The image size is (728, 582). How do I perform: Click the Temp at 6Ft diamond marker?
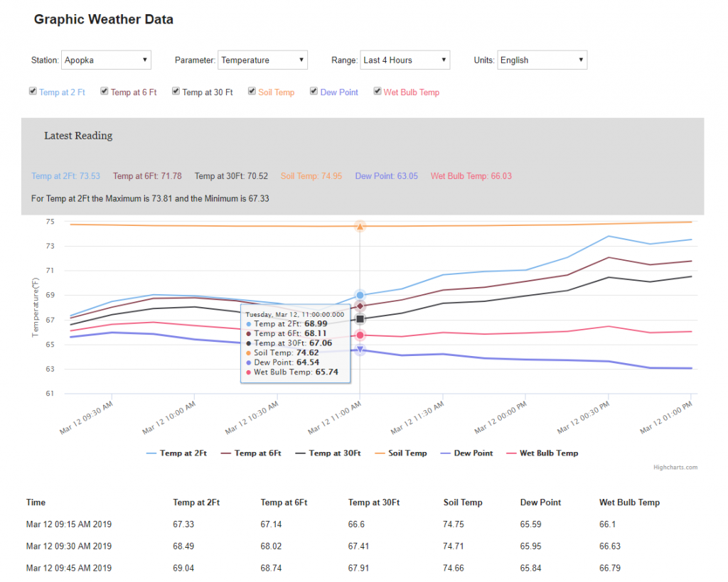click(x=360, y=306)
